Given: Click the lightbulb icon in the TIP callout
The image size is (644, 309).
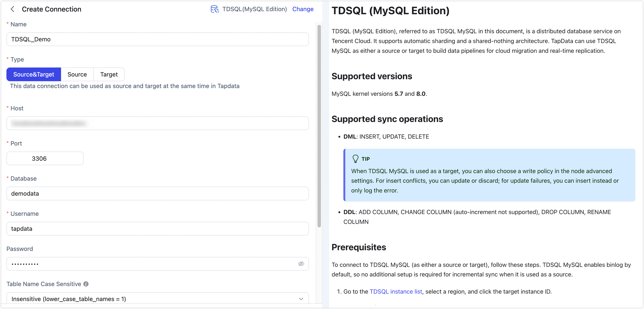Looking at the screenshot, I should pyautogui.click(x=355, y=159).
